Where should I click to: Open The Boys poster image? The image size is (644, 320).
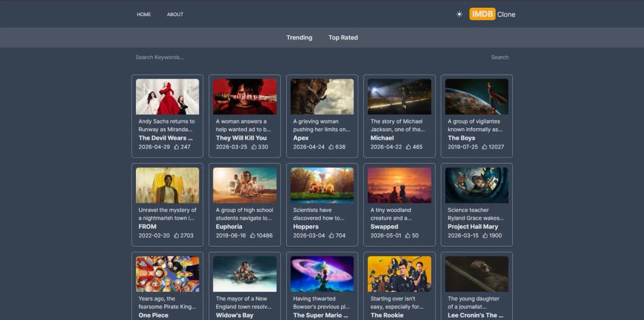(476, 97)
